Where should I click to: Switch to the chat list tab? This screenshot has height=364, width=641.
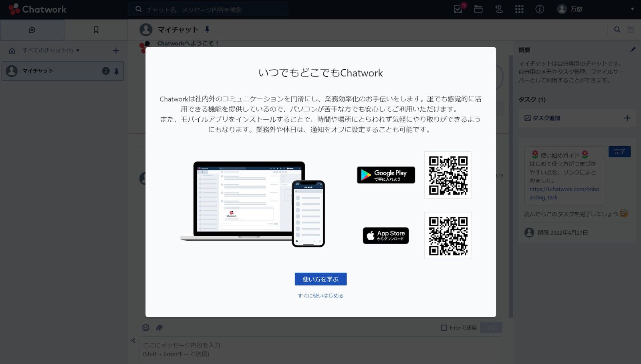coord(32,30)
